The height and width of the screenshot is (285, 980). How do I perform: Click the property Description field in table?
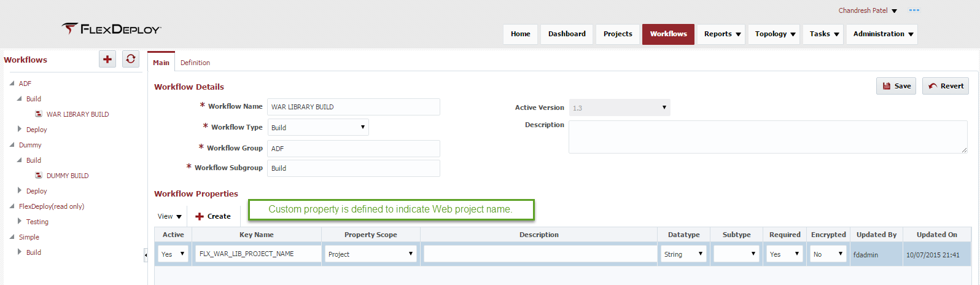pos(540,254)
